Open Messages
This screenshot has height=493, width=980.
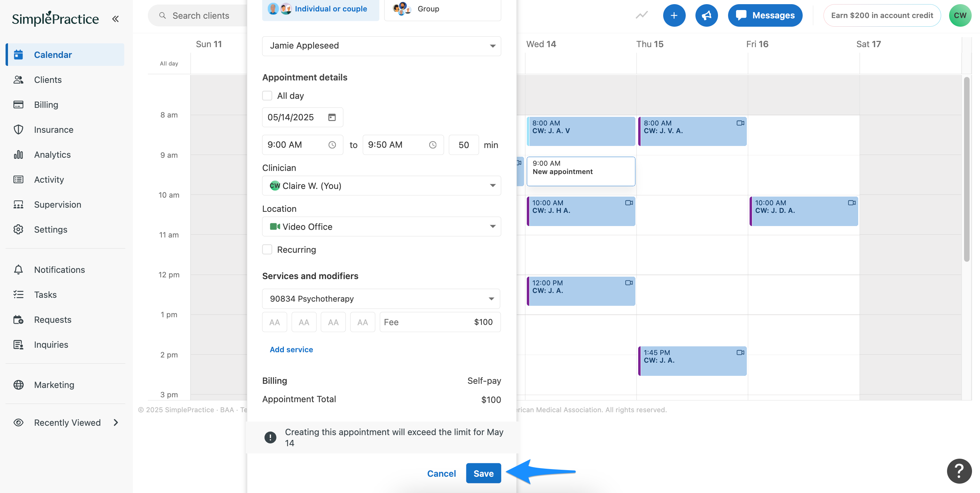point(765,15)
